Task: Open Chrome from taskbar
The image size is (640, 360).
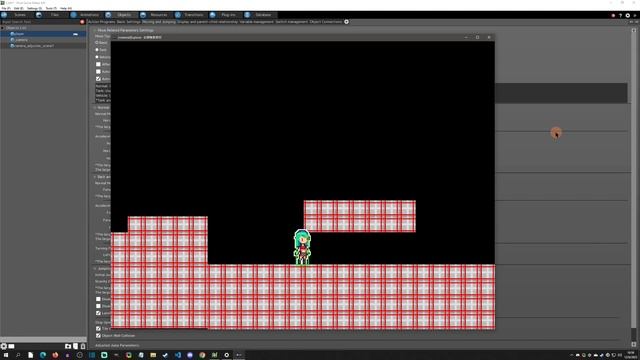Action: (202, 355)
